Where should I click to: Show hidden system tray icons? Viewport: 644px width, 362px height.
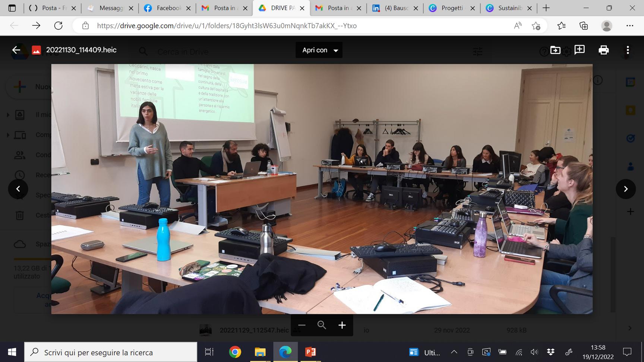pos(454,352)
